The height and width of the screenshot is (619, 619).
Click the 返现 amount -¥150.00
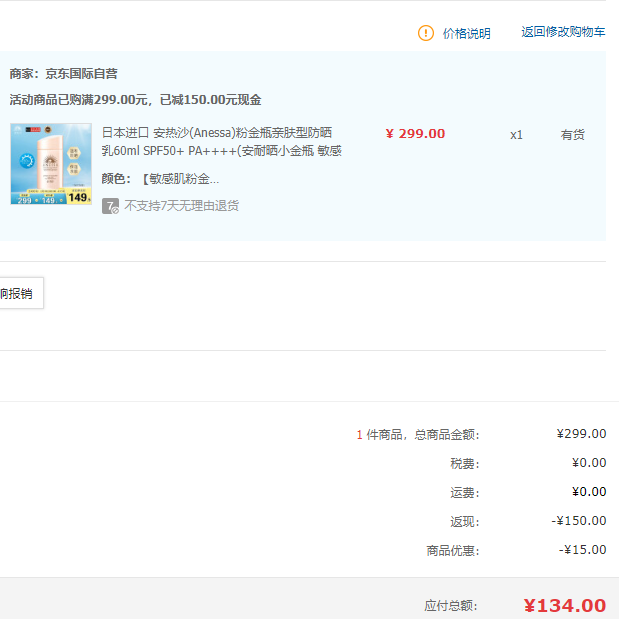[579, 521]
